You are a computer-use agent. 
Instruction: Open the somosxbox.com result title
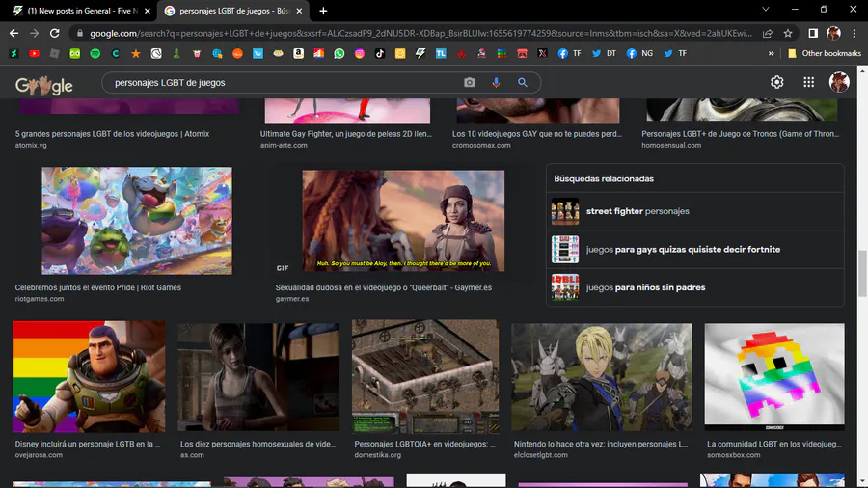773,445
